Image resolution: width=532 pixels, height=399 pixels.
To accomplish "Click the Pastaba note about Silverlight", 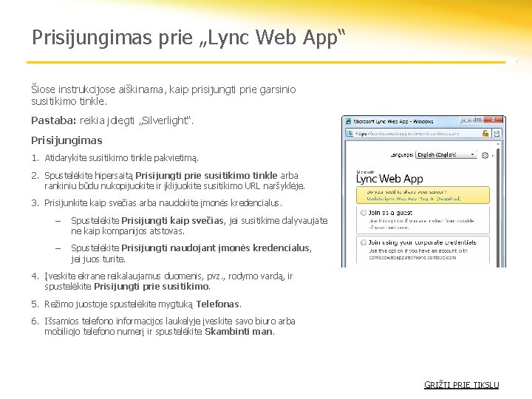I will 112,120.
